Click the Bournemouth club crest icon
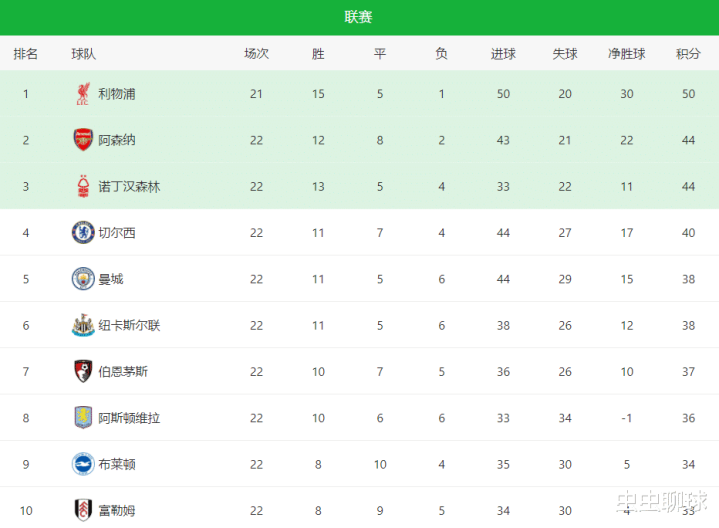 tap(83, 371)
